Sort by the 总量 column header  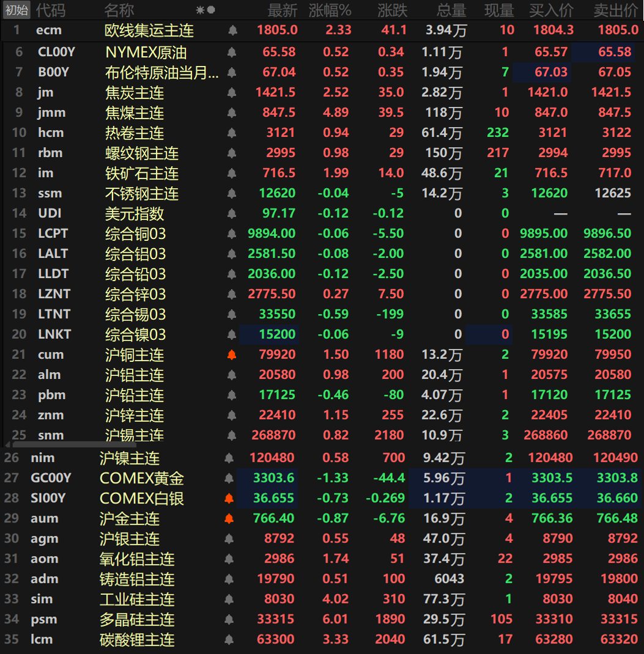pyautogui.click(x=451, y=10)
